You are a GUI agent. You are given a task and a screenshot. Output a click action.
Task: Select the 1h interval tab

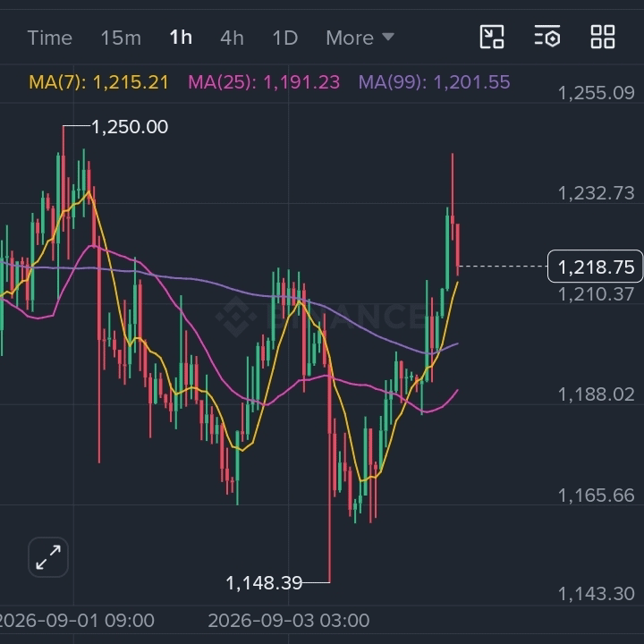(x=181, y=38)
